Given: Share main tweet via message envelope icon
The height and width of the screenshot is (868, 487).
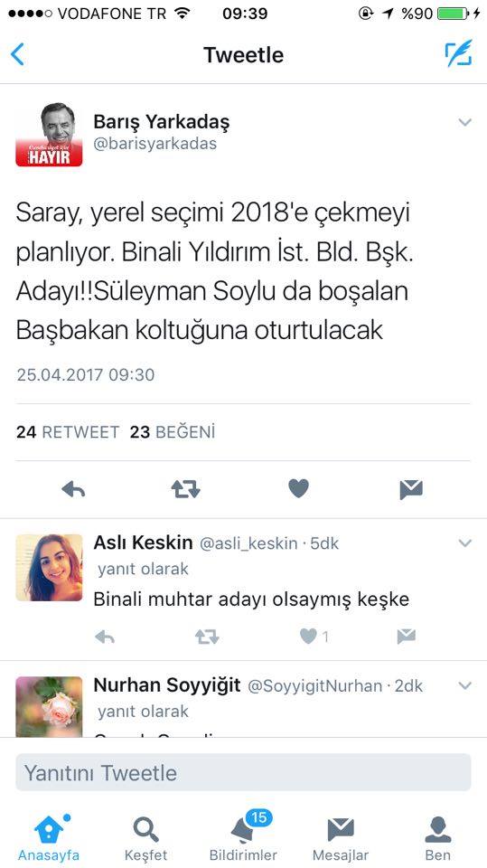Looking at the screenshot, I should [x=411, y=489].
